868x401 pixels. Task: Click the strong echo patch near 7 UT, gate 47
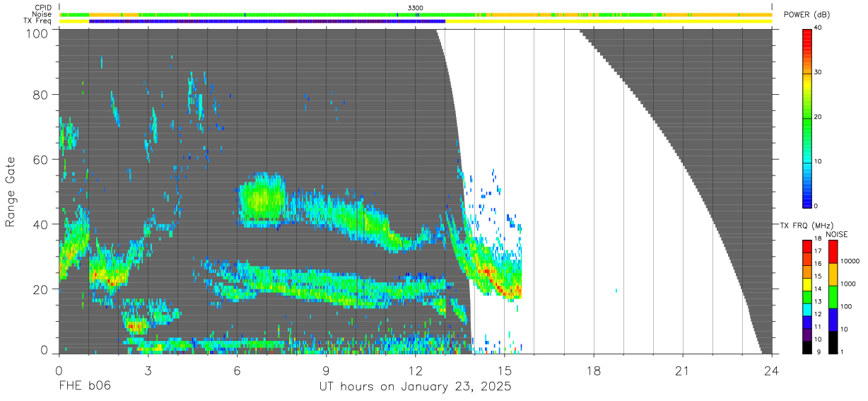click(x=262, y=199)
